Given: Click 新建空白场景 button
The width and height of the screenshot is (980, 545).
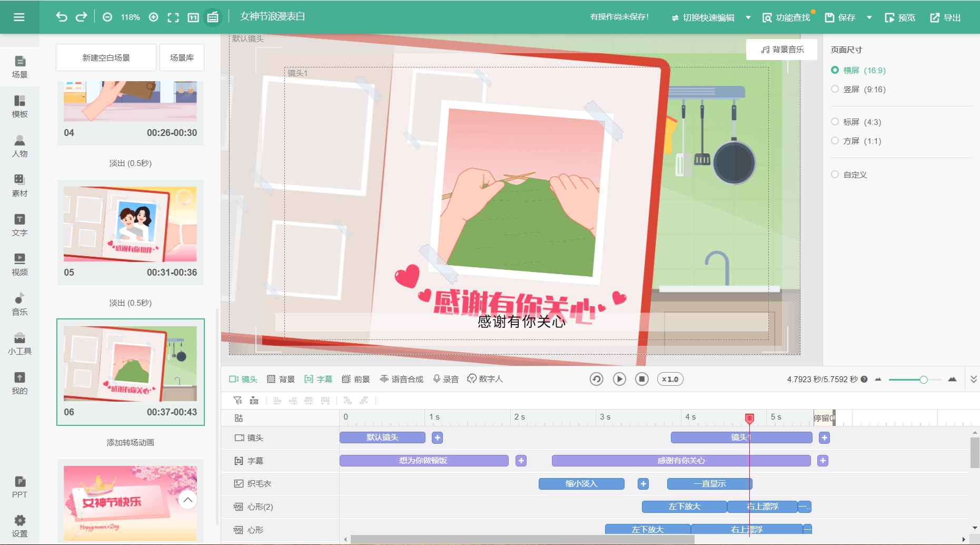Looking at the screenshot, I should [106, 57].
